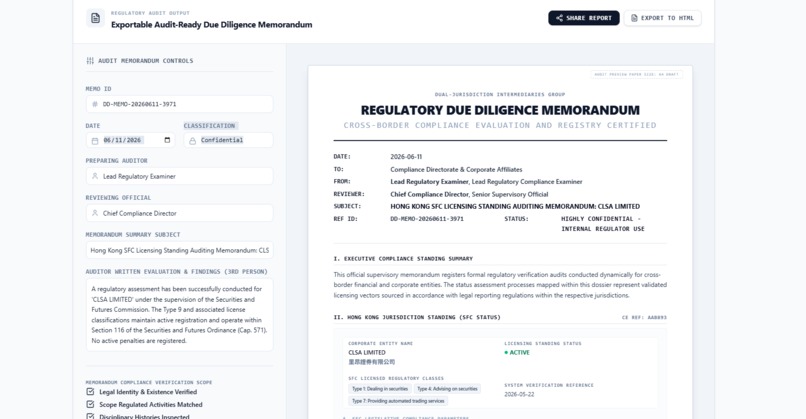
Task: Click the Share Report button
Action: tap(583, 18)
